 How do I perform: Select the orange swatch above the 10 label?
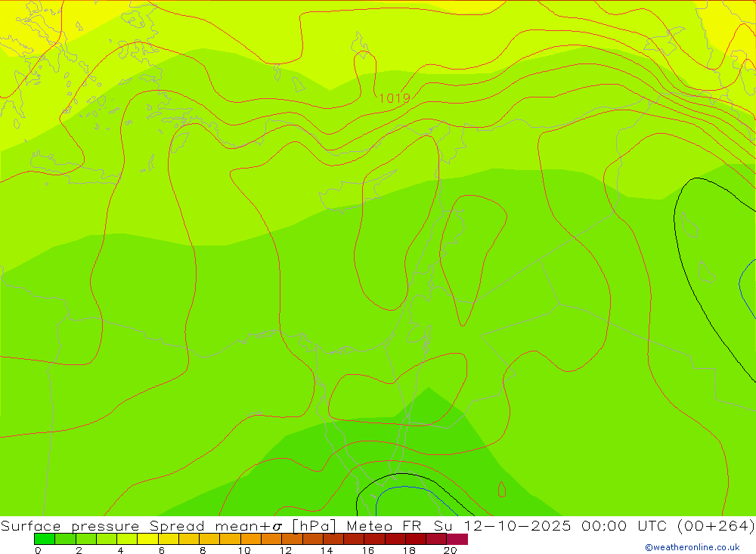(x=251, y=539)
